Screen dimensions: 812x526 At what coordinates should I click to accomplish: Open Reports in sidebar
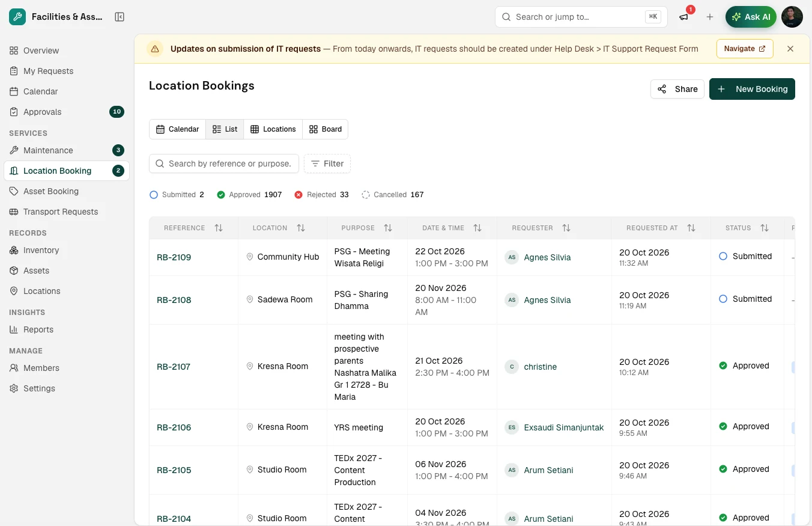tap(66, 329)
